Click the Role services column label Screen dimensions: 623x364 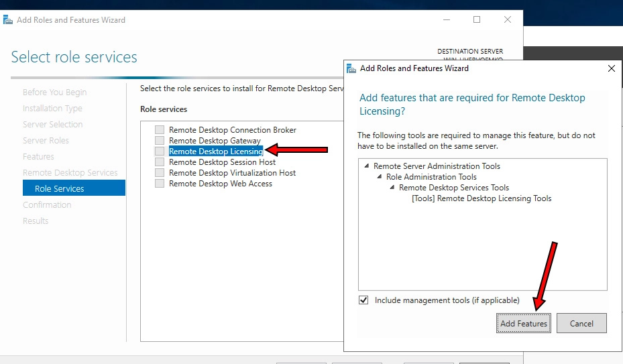click(x=164, y=109)
